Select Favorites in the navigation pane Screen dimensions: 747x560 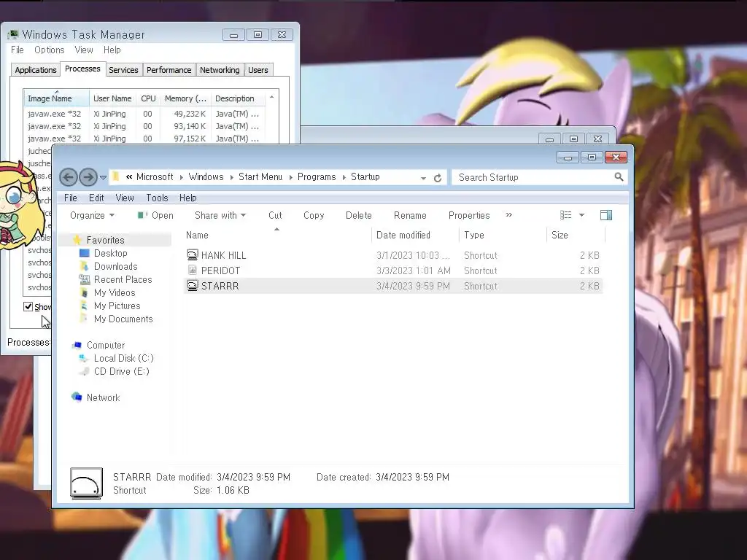(x=105, y=240)
